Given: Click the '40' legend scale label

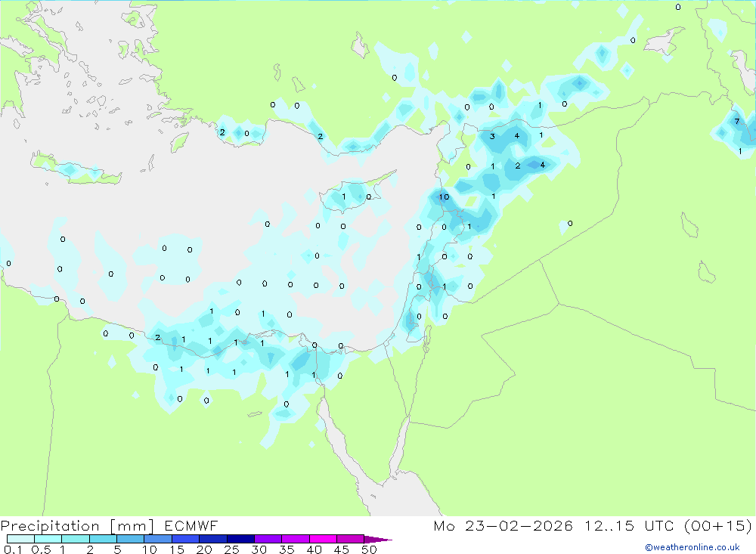Looking at the screenshot, I should pyautogui.click(x=314, y=549).
